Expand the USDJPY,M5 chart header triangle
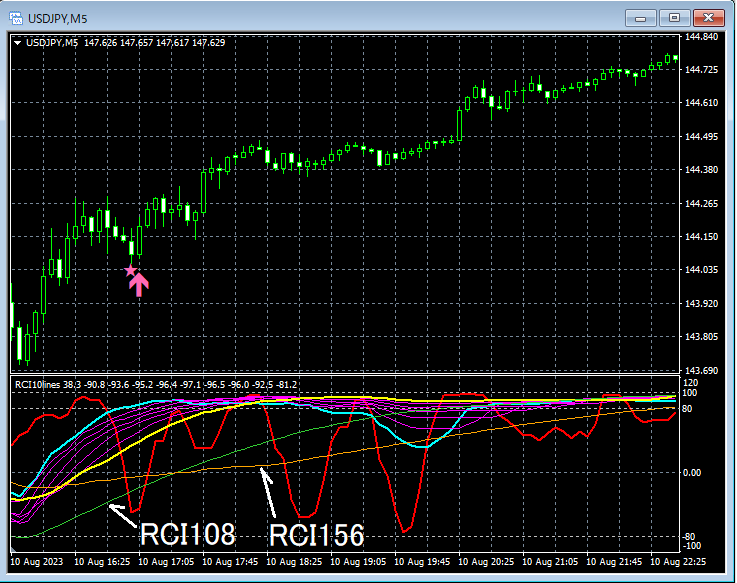Viewport: 737px width, 583px height. tap(18, 43)
